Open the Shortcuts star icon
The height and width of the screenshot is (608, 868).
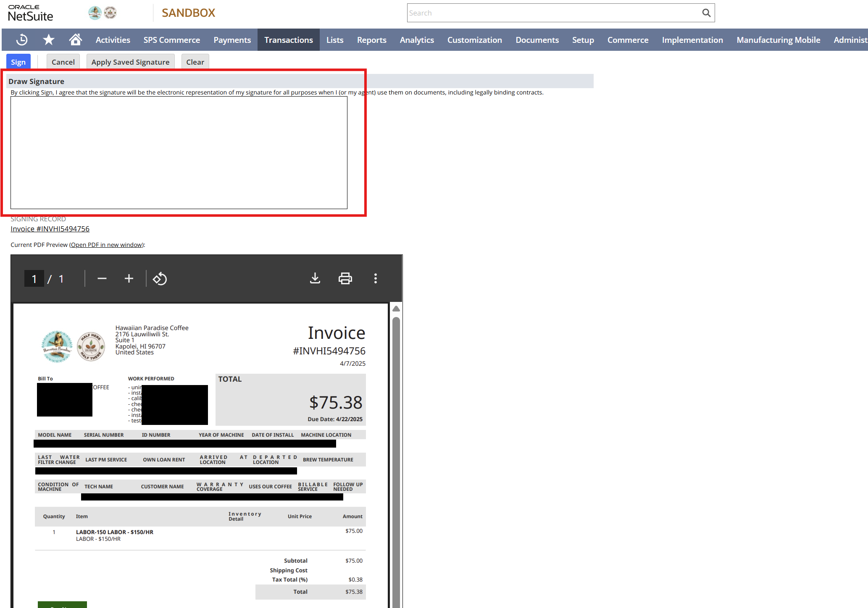pos(49,40)
